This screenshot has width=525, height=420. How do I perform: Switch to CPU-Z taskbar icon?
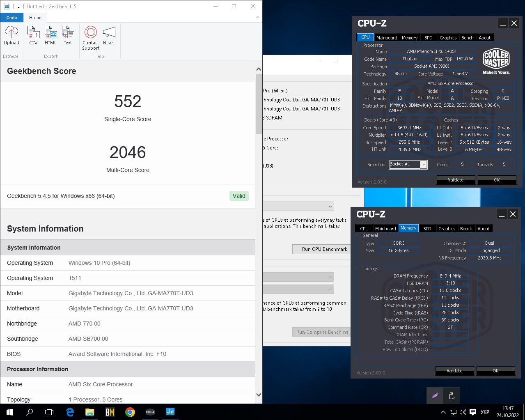click(x=150, y=412)
